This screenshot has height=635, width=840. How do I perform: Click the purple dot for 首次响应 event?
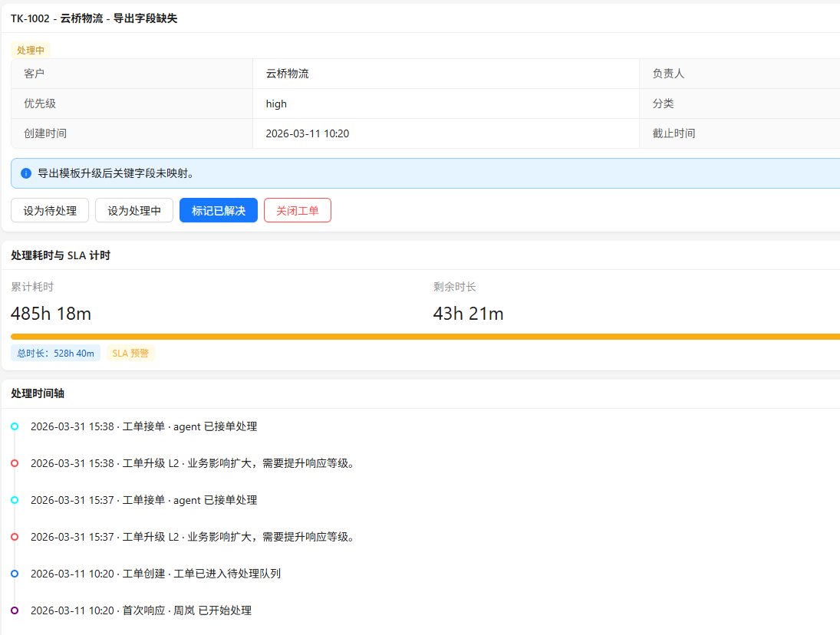click(15, 610)
